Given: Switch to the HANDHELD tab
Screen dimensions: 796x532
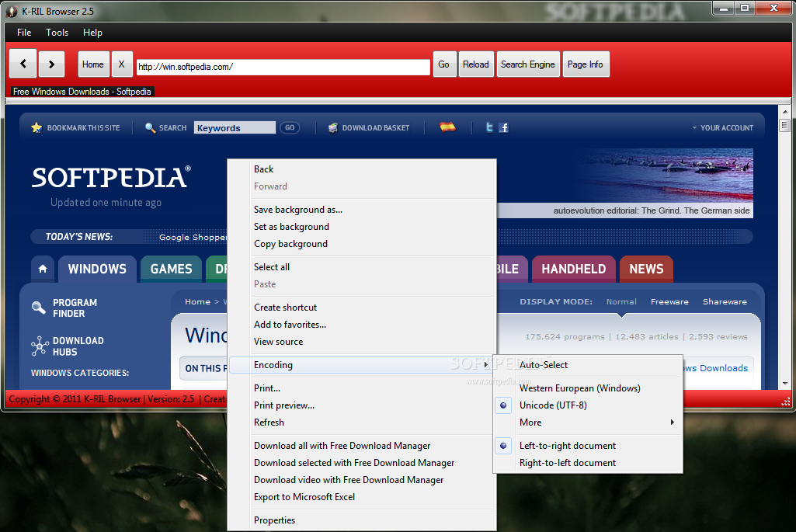Looking at the screenshot, I should coord(574,269).
